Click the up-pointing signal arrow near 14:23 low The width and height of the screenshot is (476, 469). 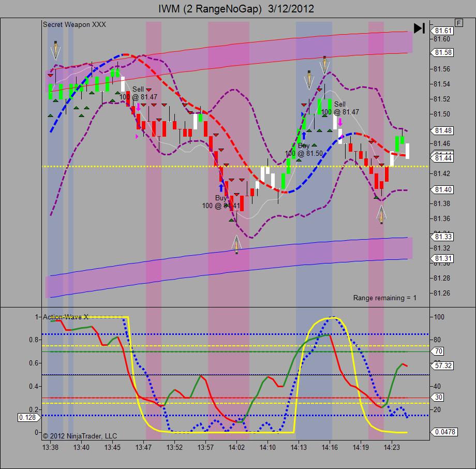click(x=382, y=214)
